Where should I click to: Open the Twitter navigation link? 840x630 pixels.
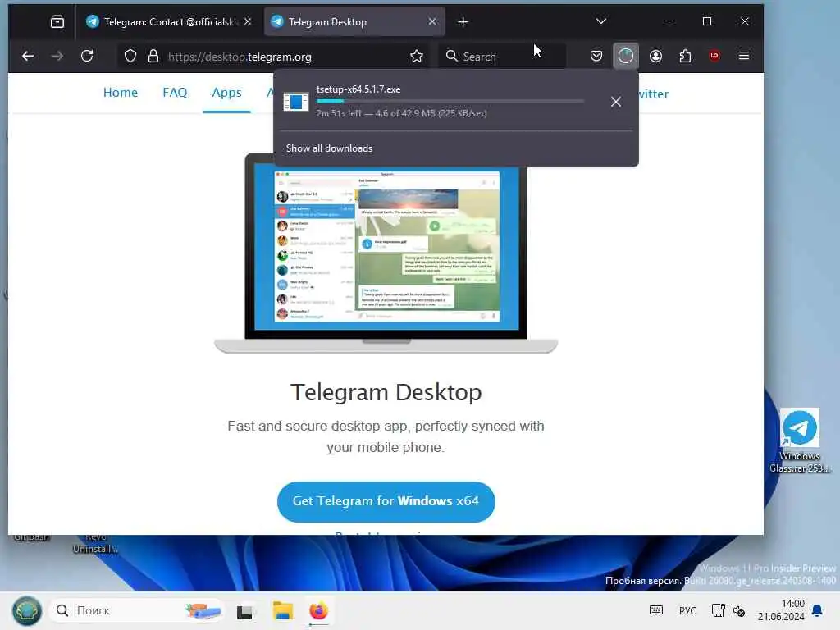pos(654,94)
